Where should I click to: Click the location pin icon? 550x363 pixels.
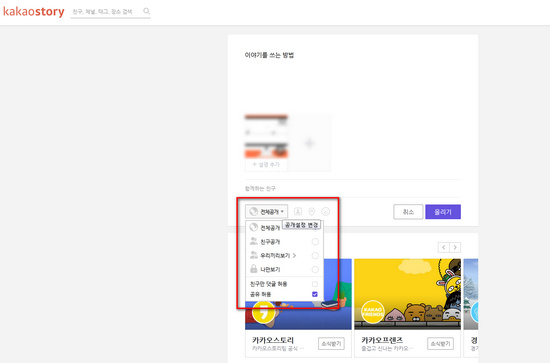point(311,211)
